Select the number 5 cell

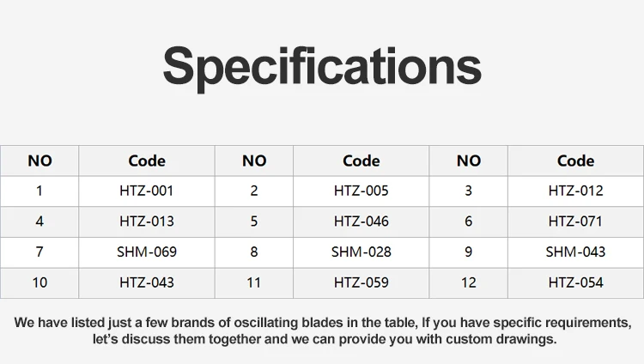254,221
